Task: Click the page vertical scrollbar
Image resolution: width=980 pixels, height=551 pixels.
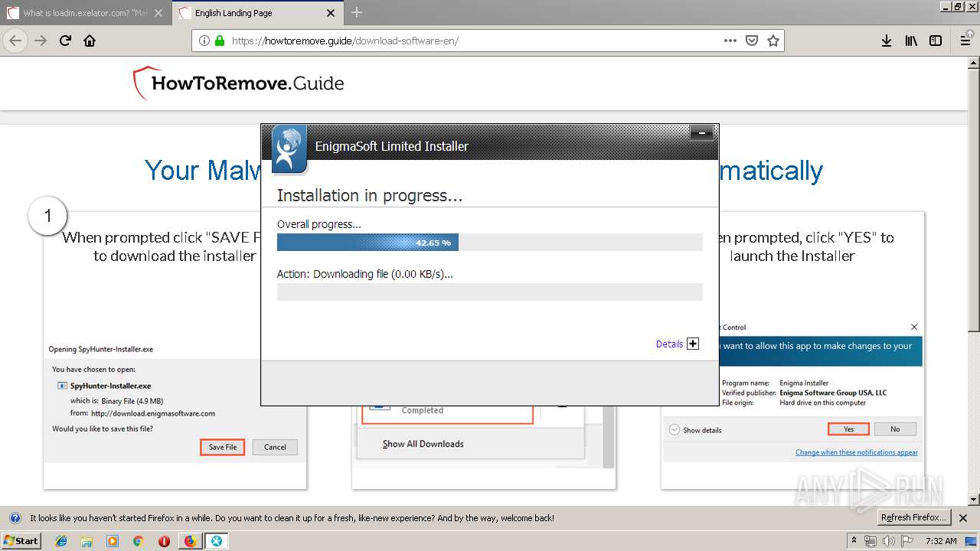Action: coord(974,281)
